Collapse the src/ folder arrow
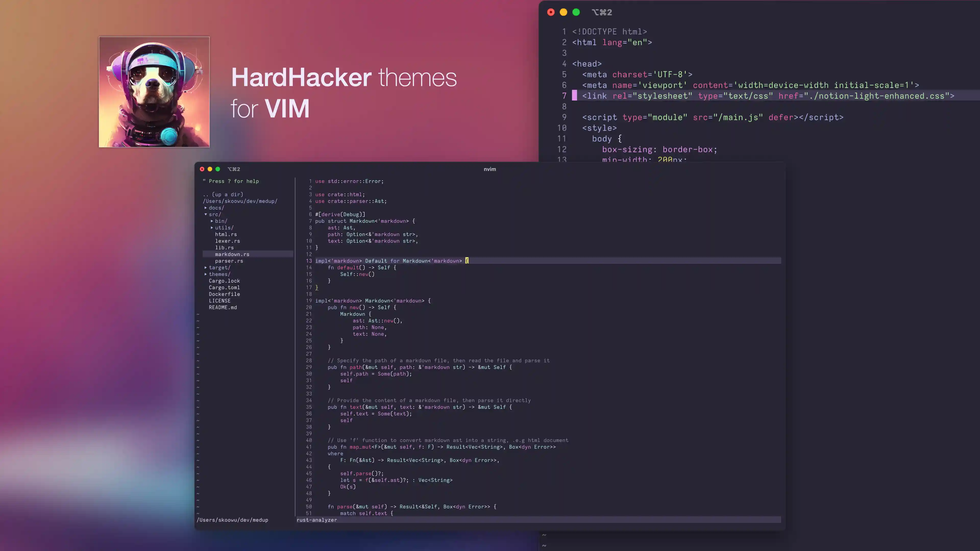This screenshot has width=980, height=551. point(206,215)
